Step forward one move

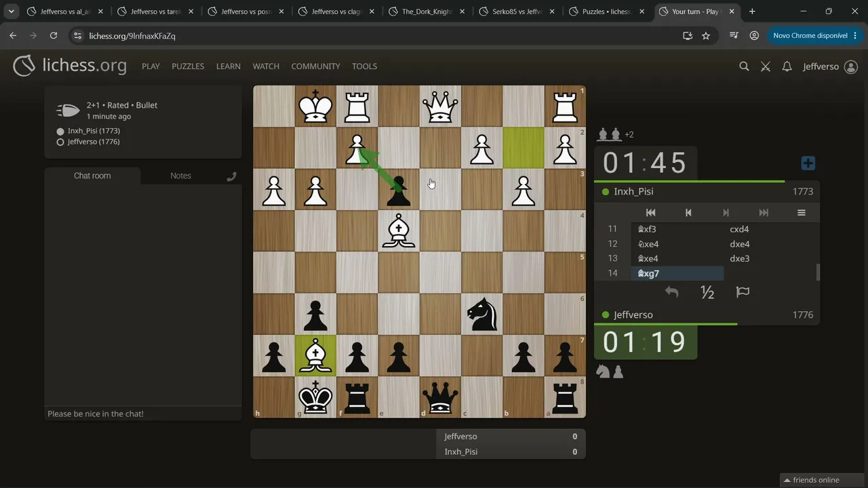click(726, 212)
